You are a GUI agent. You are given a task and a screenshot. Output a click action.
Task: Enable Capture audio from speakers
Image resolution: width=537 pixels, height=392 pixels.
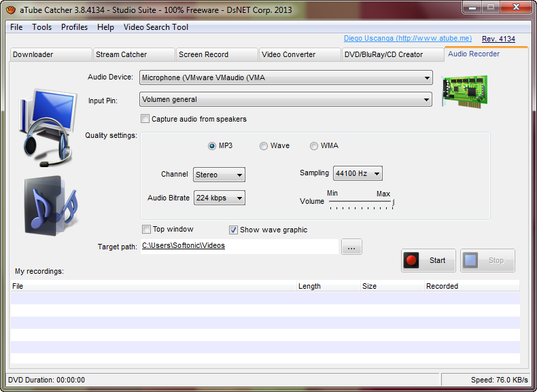click(145, 119)
